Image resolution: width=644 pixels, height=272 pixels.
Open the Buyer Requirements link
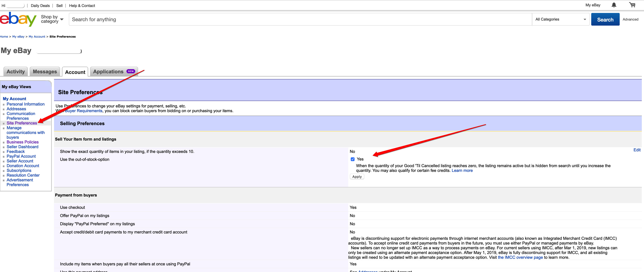(x=83, y=111)
